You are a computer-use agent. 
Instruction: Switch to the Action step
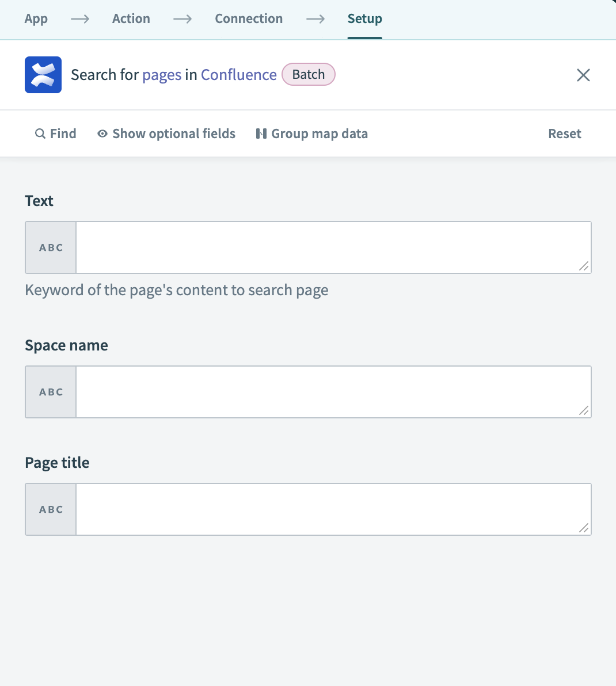coord(131,18)
